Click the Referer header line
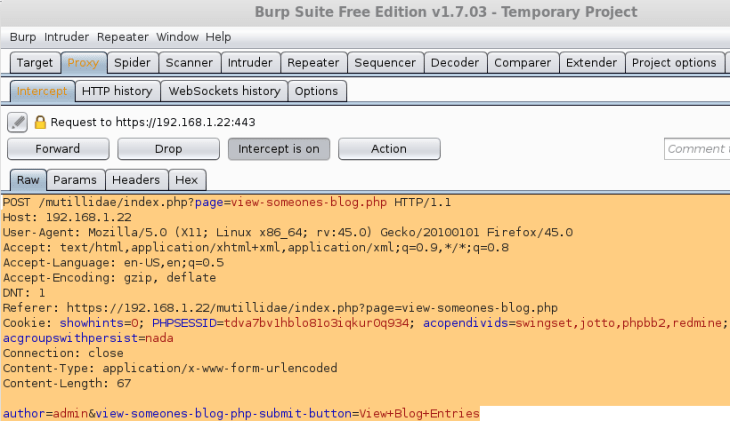 coord(280,308)
